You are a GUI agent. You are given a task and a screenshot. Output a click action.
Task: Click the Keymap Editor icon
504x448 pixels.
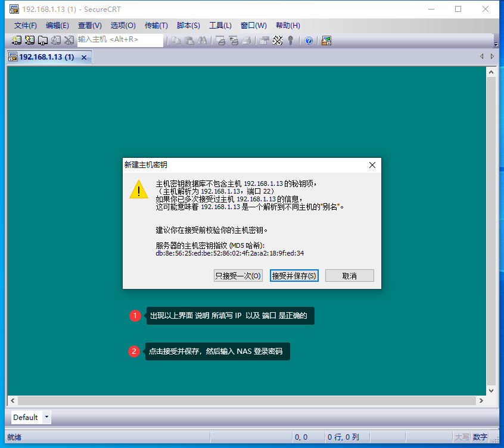[278, 41]
